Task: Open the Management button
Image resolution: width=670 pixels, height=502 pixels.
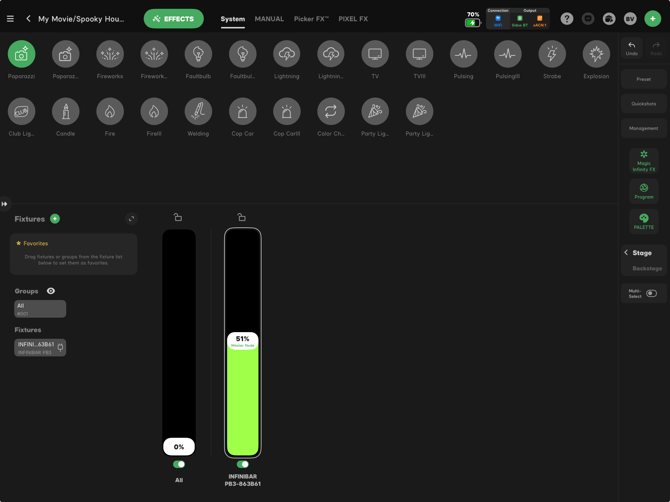Action: [644, 128]
